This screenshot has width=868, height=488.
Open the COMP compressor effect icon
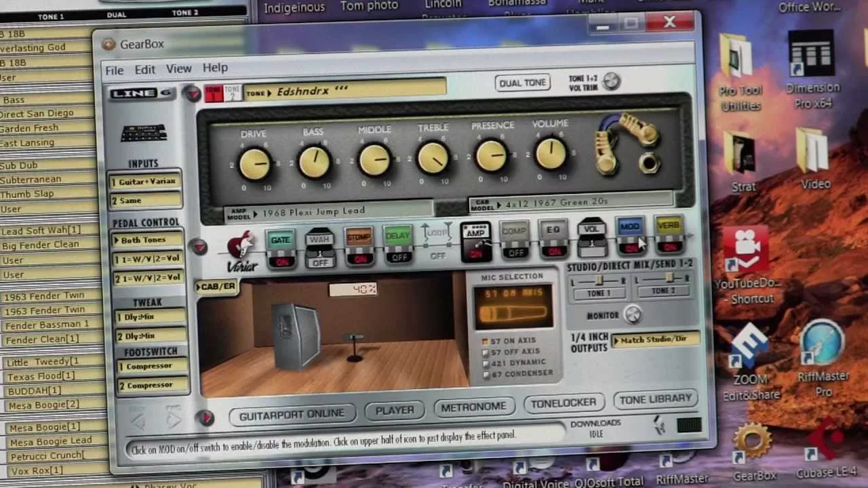point(515,231)
